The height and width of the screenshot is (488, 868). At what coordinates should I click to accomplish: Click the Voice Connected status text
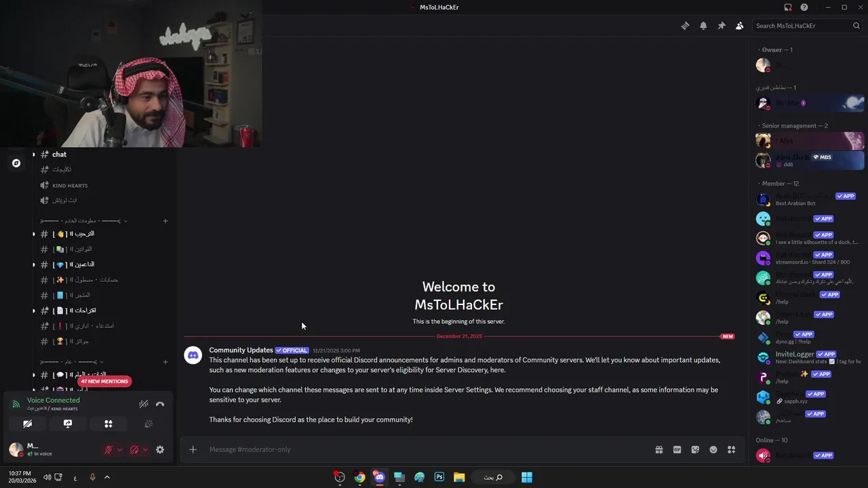click(54, 401)
